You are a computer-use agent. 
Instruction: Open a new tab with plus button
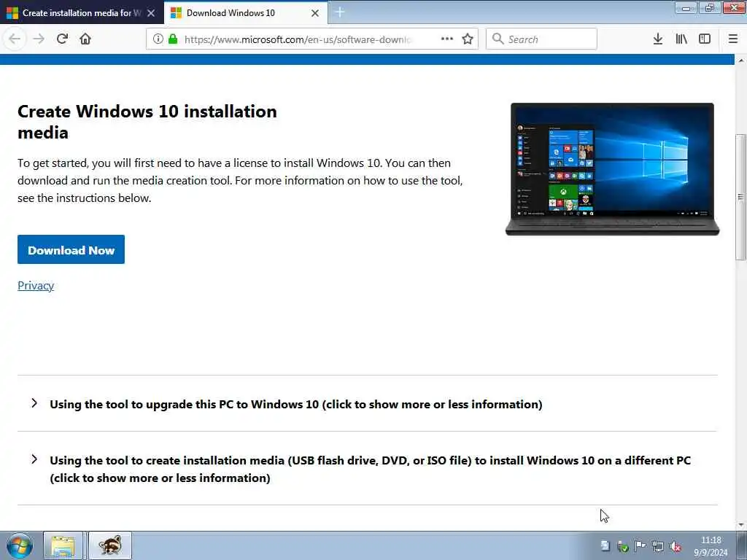point(340,12)
